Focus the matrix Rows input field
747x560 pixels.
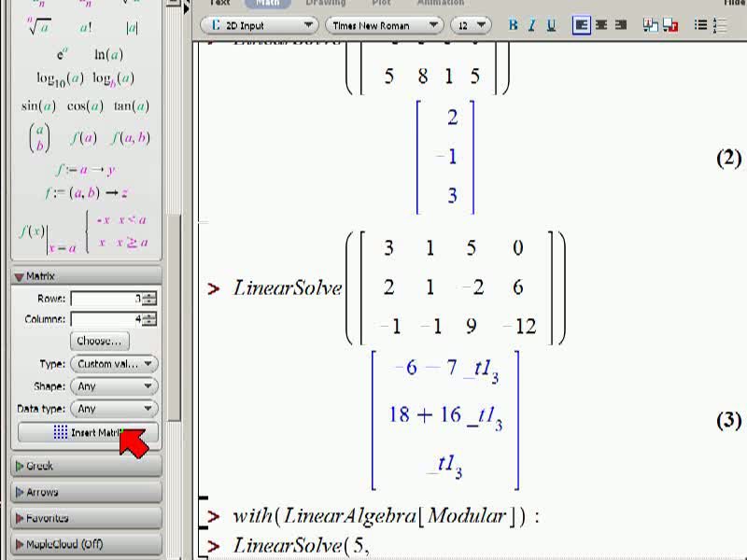[x=106, y=299]
